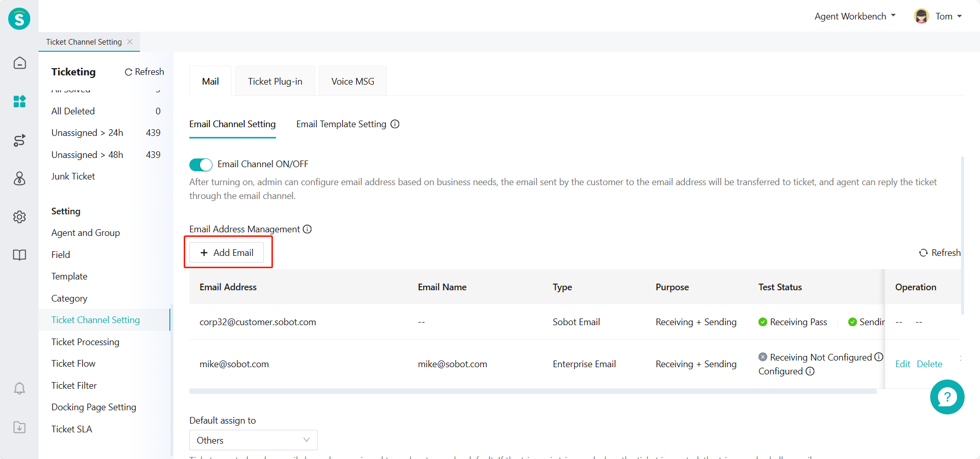Open Unassigned > 48h tickets
The width and height of the screenshot is (980, 459).
(x=106, y=155)
